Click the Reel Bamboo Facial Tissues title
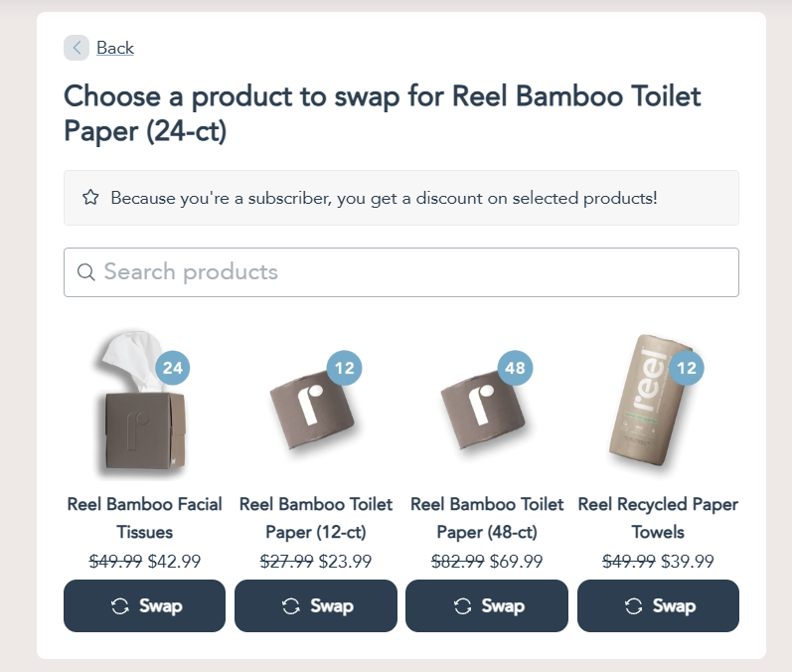 coord(144,518)
